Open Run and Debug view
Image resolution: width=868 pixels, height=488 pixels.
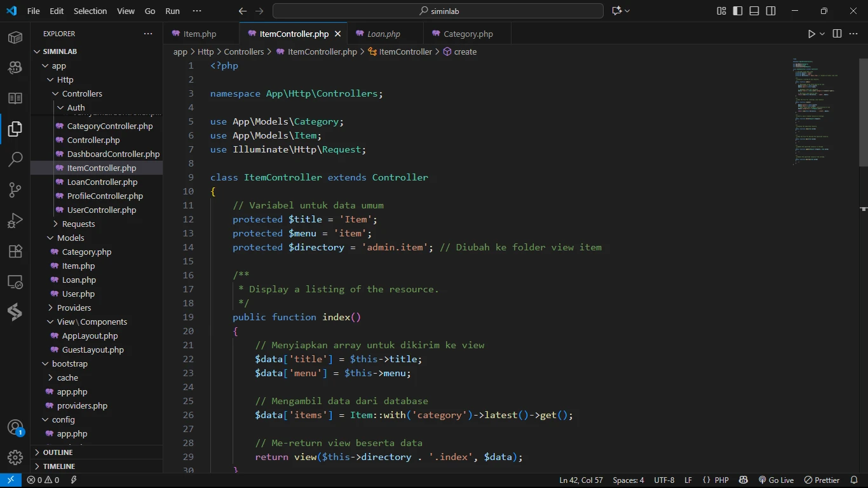(x=15, y=220)
